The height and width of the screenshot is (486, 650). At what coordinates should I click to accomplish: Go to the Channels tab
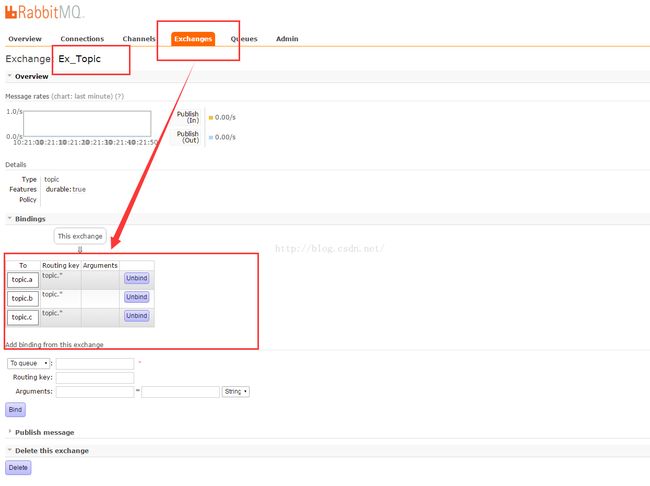pyautogui.click(x=139, y=39)
